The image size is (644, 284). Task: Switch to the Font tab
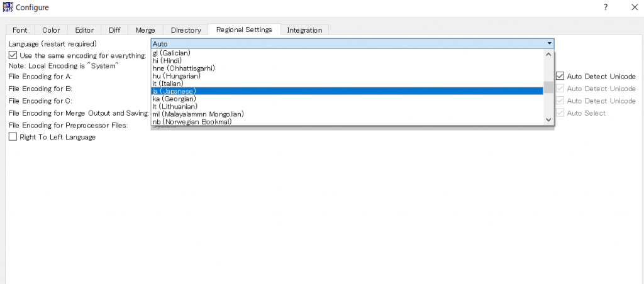20,30
